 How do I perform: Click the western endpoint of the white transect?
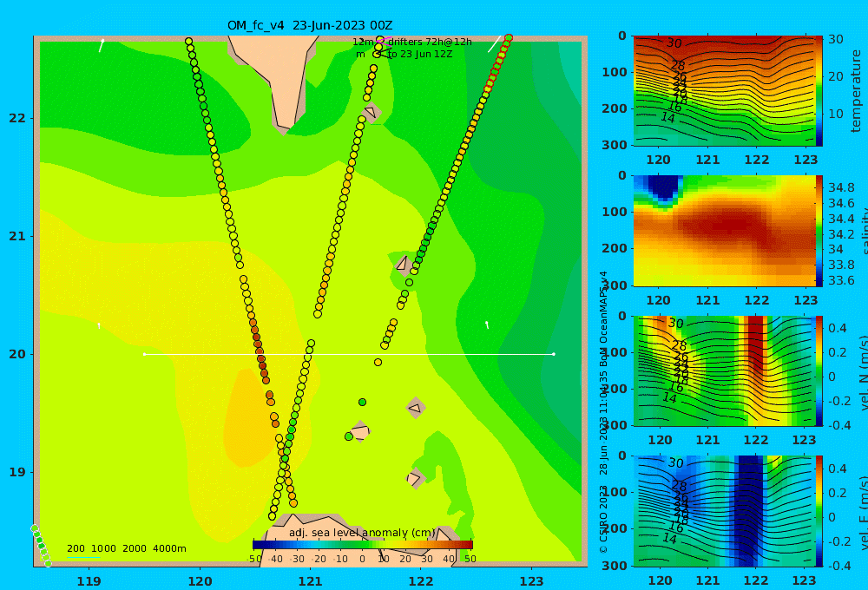point(144,354)
